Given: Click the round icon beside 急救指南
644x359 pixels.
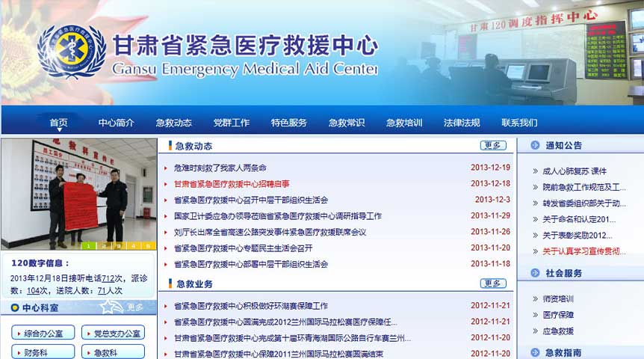Looking at the screenshot, I should tap(535, 352).
